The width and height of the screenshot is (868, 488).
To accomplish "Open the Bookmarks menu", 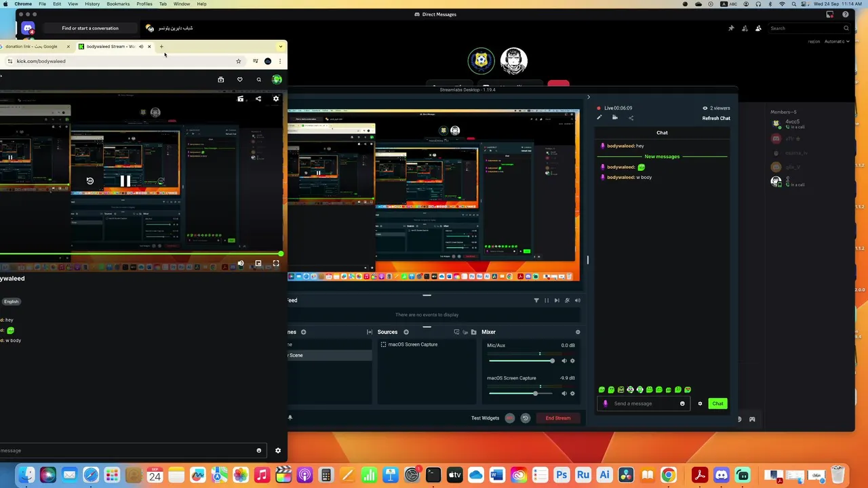I will click(118, 4).
